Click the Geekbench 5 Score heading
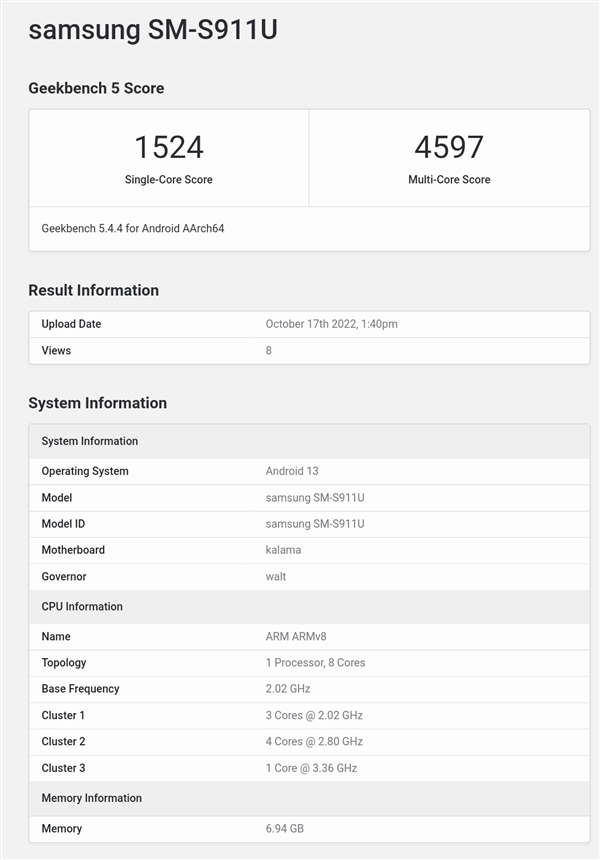The height and width of the screenshot is (860, 600). coord(96,88)
